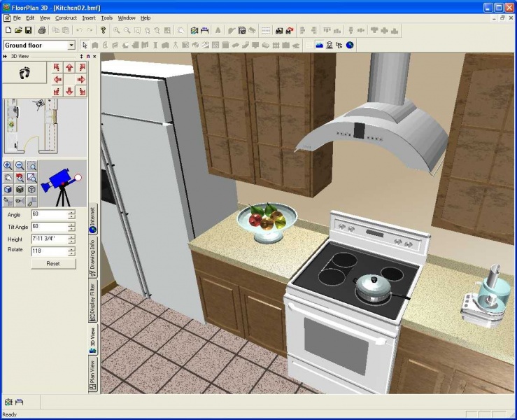The image size is (517, 420).
Task: Click the Tilt Angle input field
Action: [x=50, y=227]
